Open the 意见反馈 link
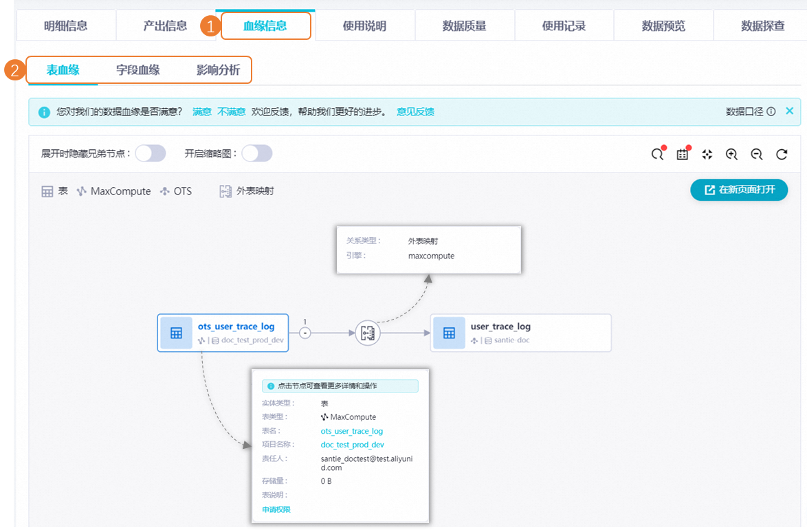The image size is (807, 532). (415, 111)
